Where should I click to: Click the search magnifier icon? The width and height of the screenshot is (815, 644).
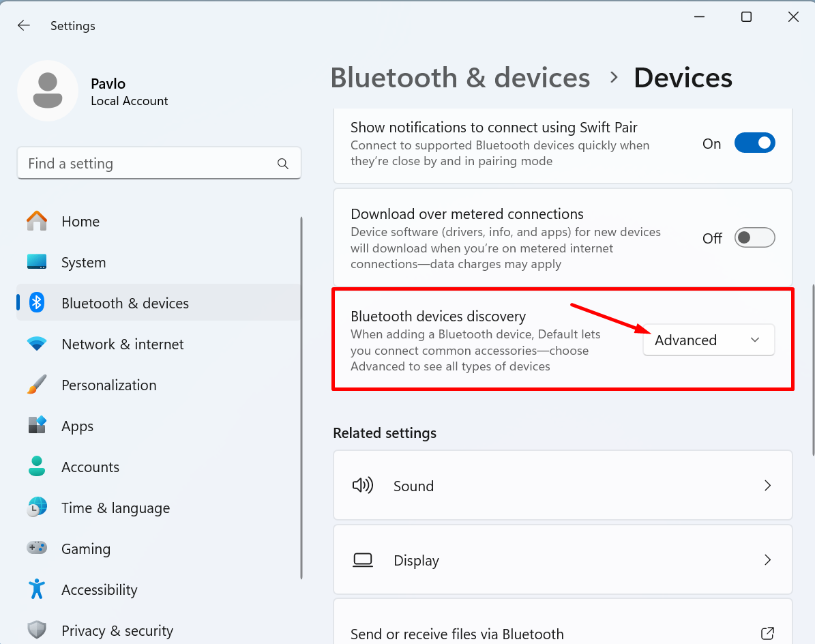tap(283, 164)
